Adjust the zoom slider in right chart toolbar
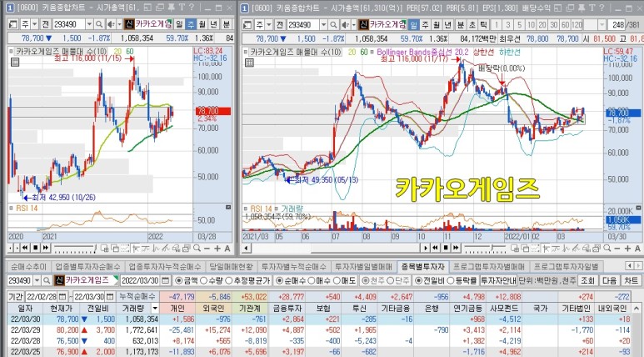This screenshot has width=644, height=357. [x=485, y=248]
